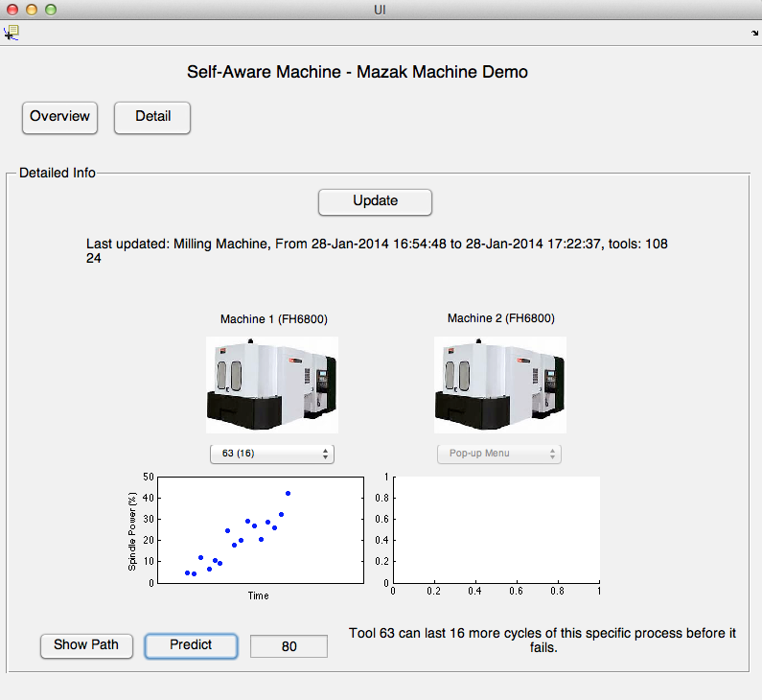Click the 'Last updated: Milling Machine' status text
The height and width of the screenshot is (700, 762).
tap(377, 251)
